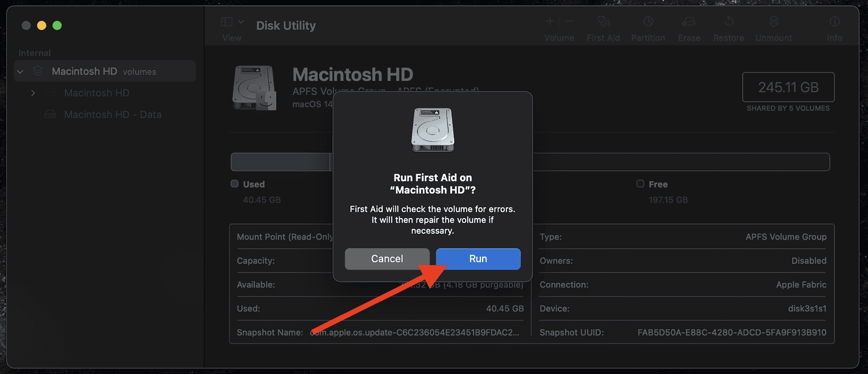Click the 245.11 GB capacity badge

(x=788, y=87)
